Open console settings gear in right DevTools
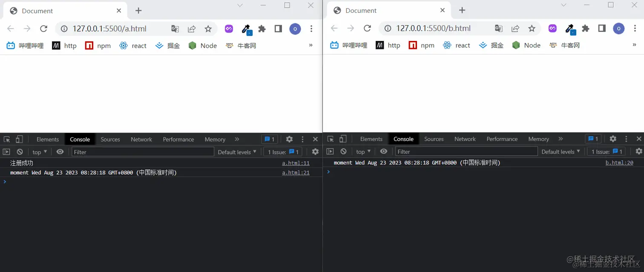644x272 pixels. (x=639, y=151)
